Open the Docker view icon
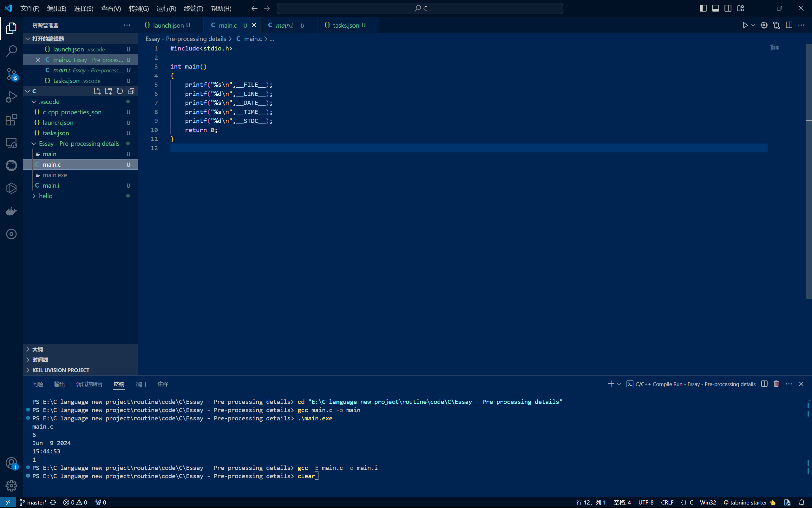Viewport: 812px width, 508px height. tap(11, 211)
